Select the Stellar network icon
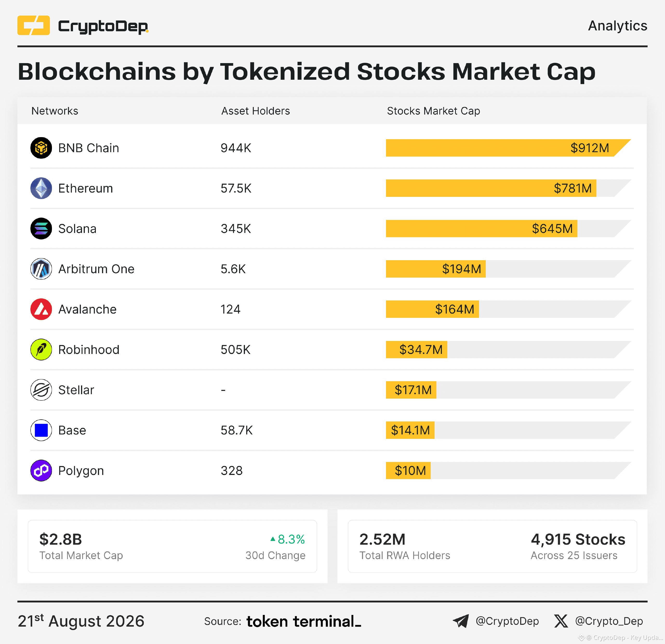Viewport: 665px width, 644px height. tap(41, 390)
